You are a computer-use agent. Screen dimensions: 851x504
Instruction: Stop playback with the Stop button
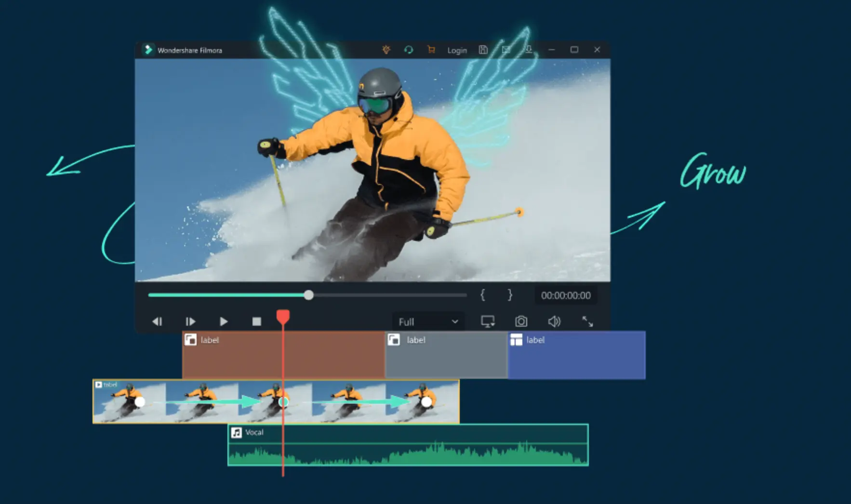click(x=256, y=321)
